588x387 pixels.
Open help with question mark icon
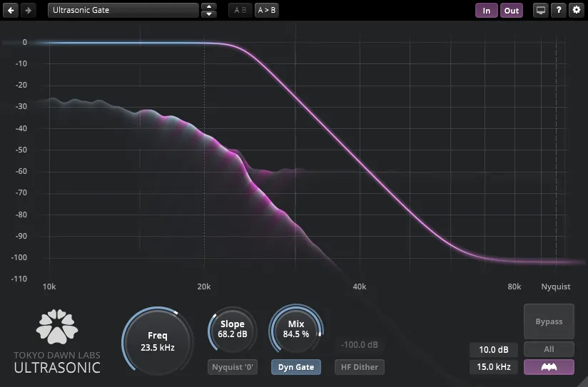click(559, 11)
